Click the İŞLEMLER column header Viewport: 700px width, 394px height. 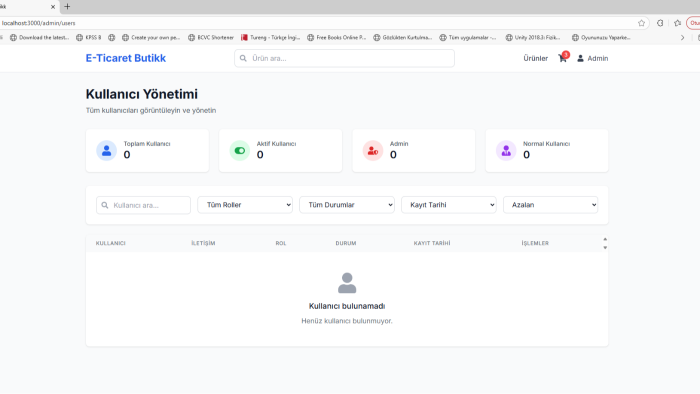coord(535,243)
